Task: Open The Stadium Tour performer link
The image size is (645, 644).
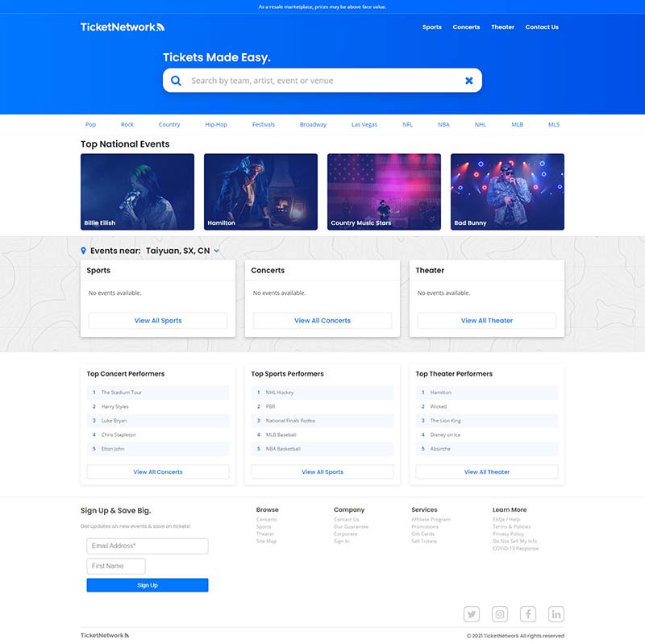Action: click(122, 393)
